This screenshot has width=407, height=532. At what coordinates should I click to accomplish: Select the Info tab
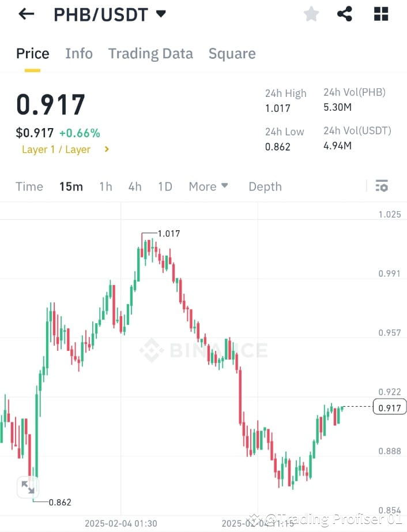(x=79, y=53)
